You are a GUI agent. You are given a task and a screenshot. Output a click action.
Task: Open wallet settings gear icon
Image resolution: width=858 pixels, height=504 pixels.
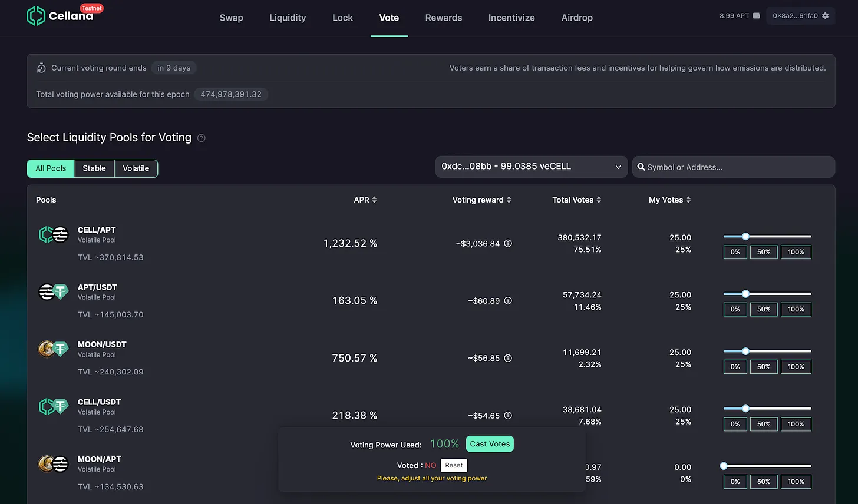coord(825,16)
